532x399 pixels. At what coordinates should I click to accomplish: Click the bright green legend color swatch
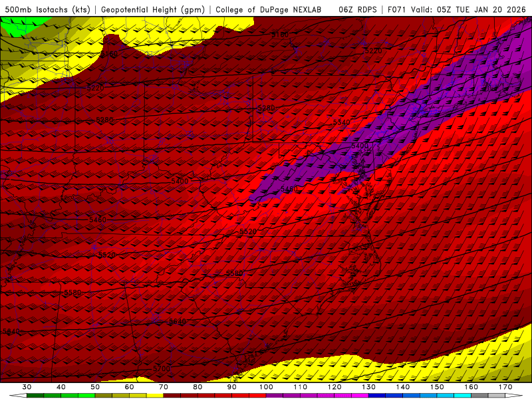(86, 396)
